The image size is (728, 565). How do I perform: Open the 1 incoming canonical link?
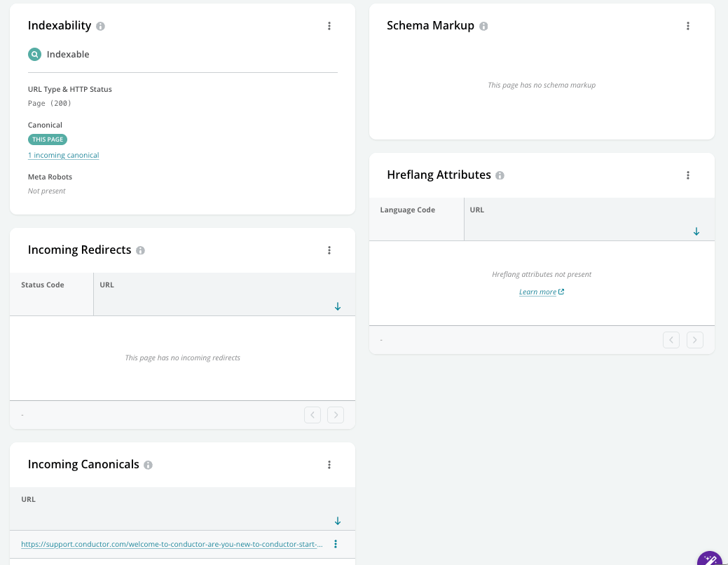click(64, 155)
